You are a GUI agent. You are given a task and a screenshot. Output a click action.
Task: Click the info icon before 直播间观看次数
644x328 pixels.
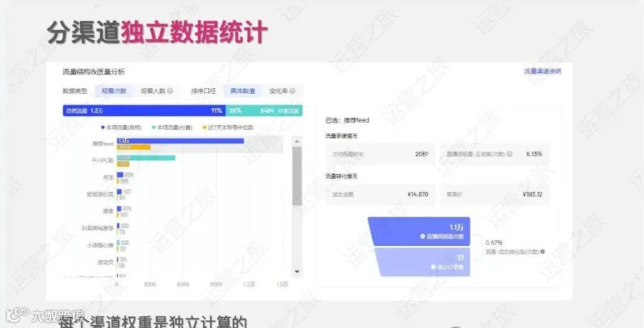(x=422, y=237)
